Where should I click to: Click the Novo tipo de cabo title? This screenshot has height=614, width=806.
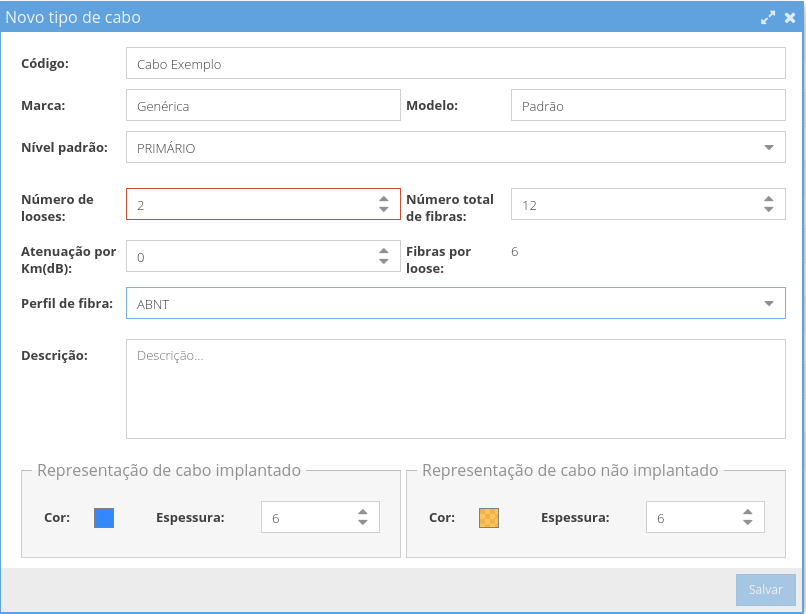pyautogui.click(x=73, y=17)
